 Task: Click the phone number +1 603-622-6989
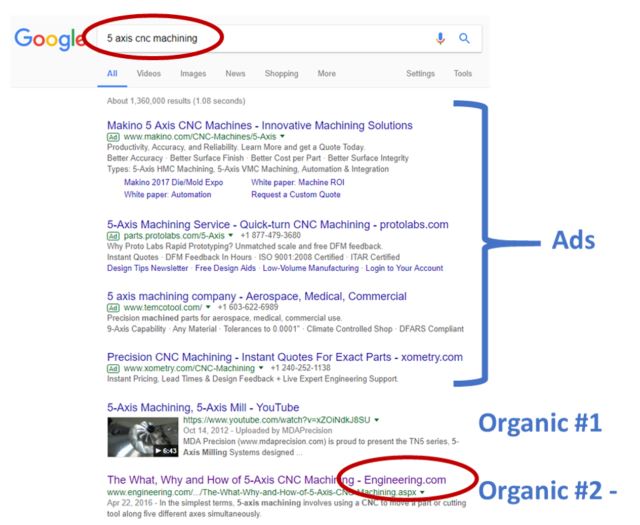tap(248, 307)
